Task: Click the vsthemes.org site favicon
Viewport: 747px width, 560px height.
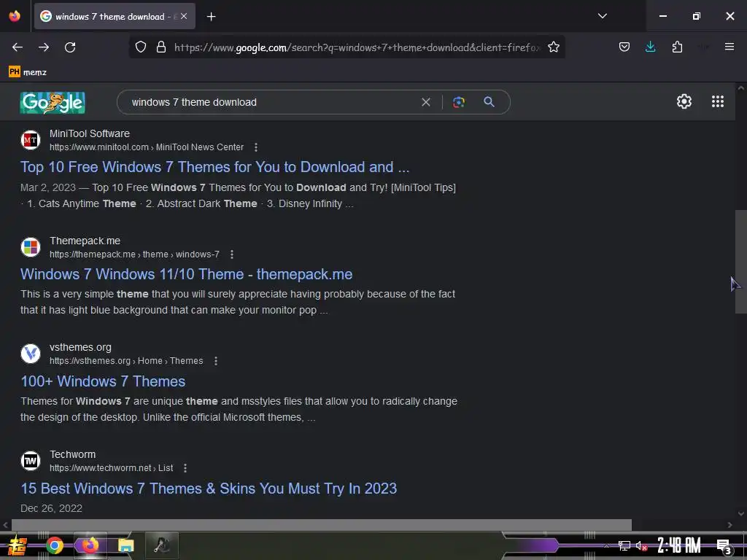Action: pos(31,354)
